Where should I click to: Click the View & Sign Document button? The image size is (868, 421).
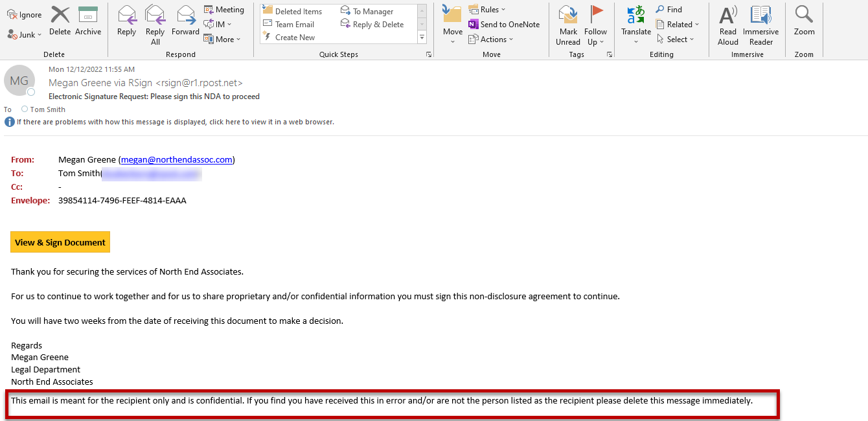[60, 242]
